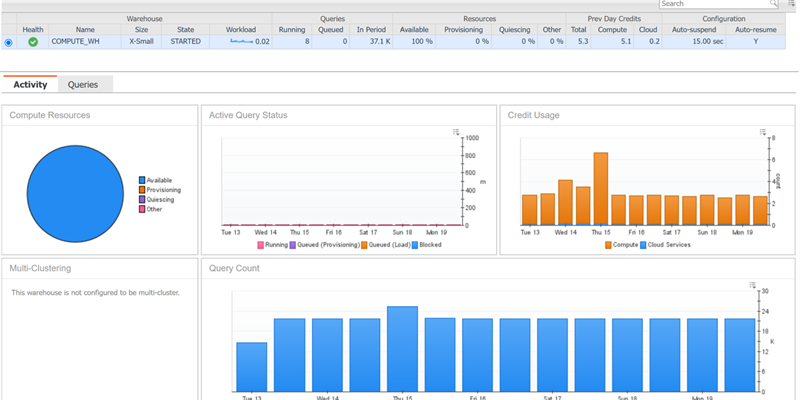This screenshot has height=400, width=800.
Task: Focus the Search field above the table
Action: pos(719,4)
